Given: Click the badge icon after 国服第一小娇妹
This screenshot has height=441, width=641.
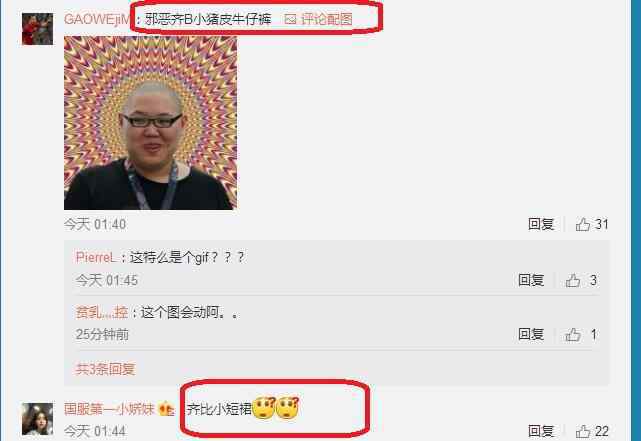Looking at the screenshot, I should pyautogui.click(x=166, y=409).
